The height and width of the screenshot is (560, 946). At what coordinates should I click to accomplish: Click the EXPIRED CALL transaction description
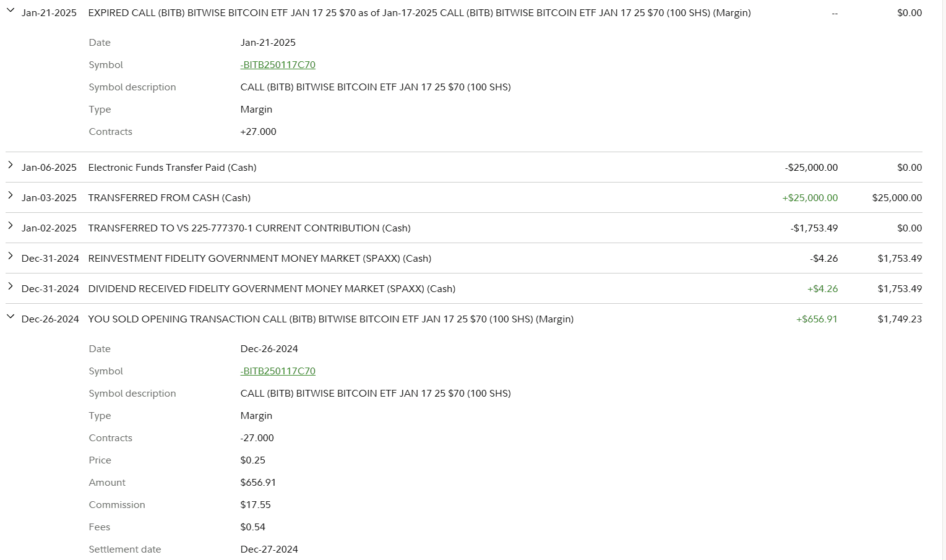[x=419, y=13]
